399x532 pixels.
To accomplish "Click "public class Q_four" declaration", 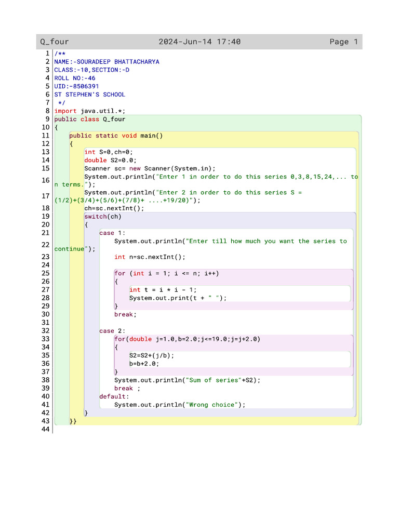I will [x=89, y=119].
